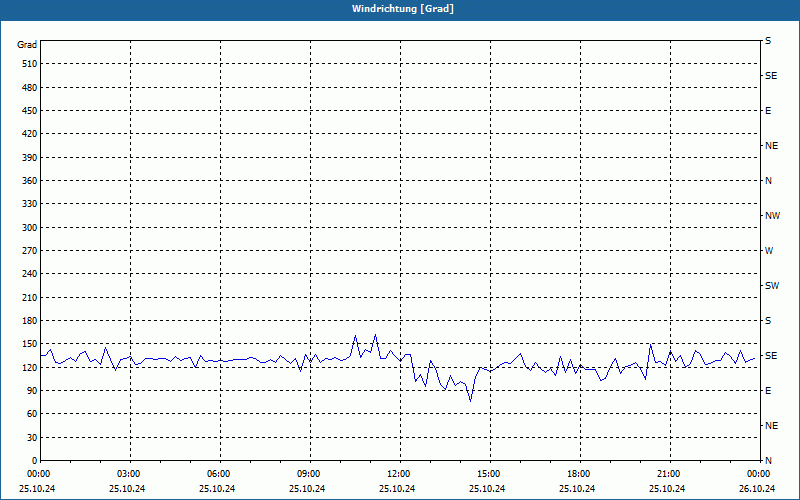
Task: Click the SW compass label on the right axis
Action: click(772, 286)
